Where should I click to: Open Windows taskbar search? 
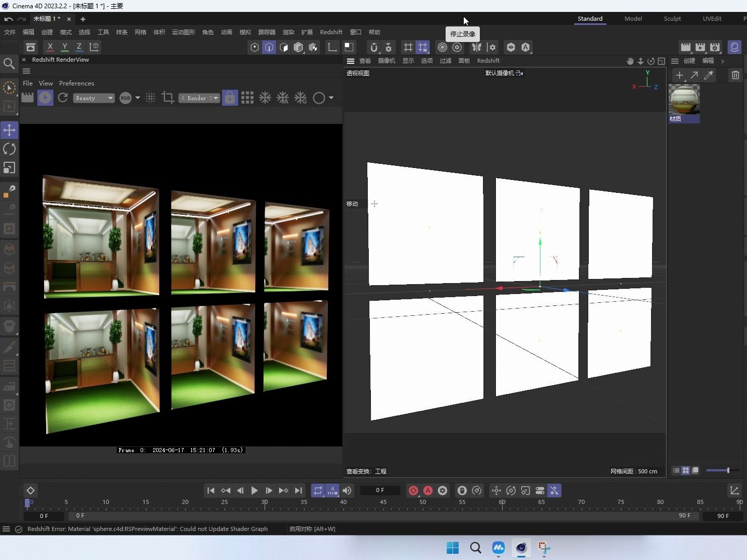[x=476, y=548]
